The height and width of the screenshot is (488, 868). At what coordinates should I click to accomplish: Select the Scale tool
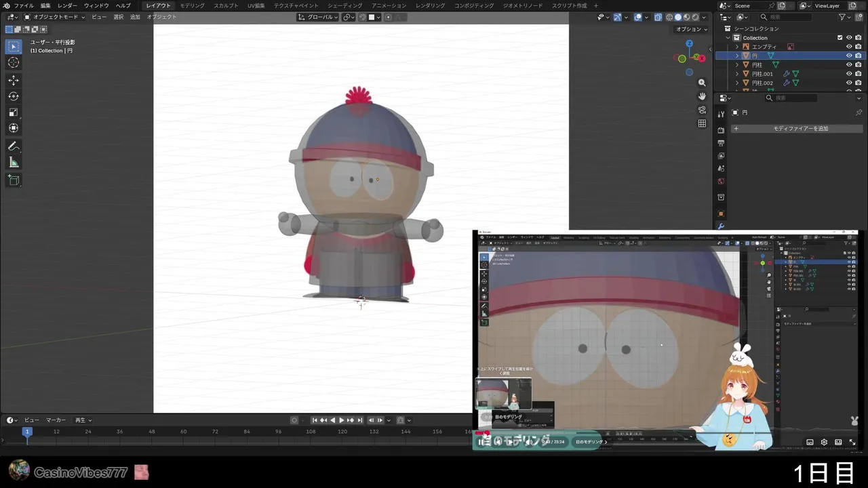(x=14, y=113)
